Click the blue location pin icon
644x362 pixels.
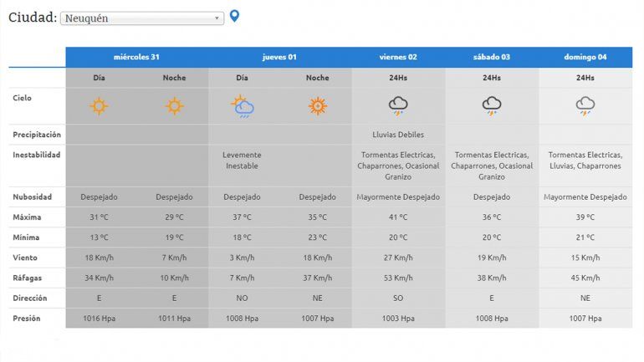point(234,16)
